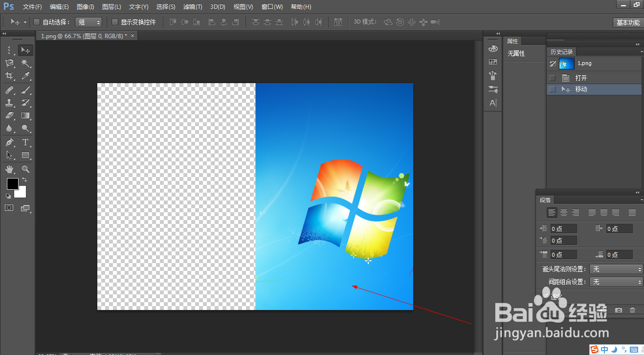Select the History Brush tool
This screenshot has height=355, width=644.
coord(25,103)
